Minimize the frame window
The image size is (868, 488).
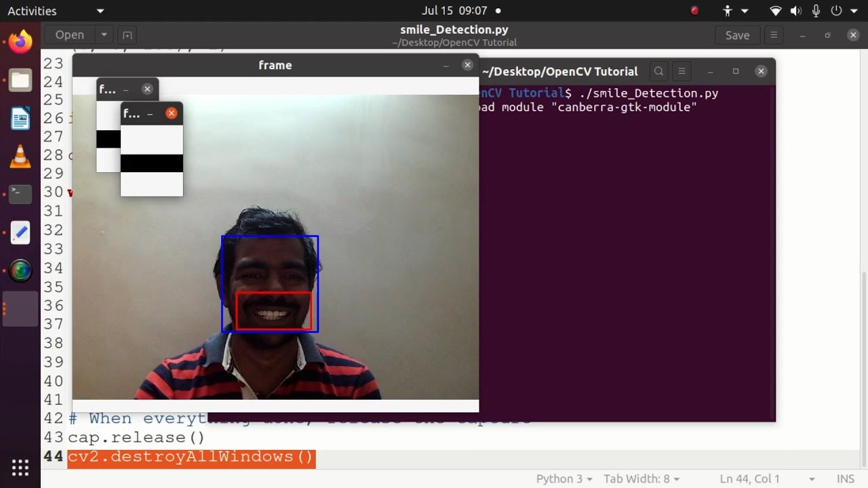pyautogui.click(x=446, y=65)
